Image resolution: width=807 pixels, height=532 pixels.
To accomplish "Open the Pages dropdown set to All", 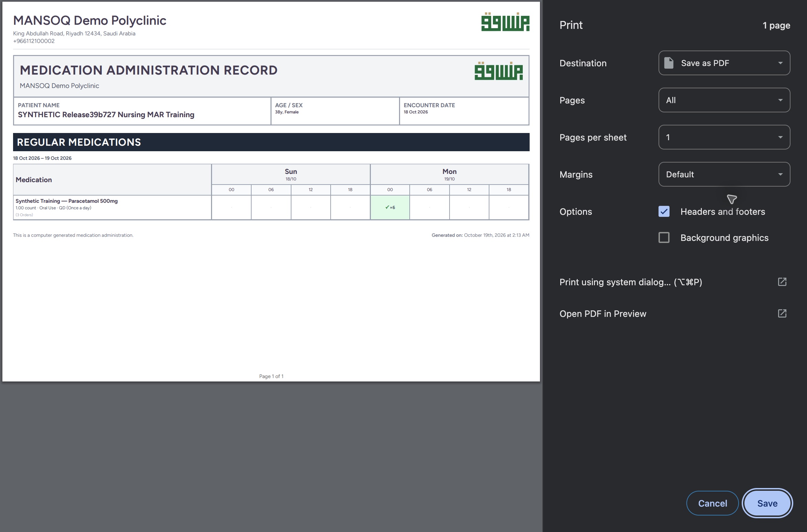I will [724, 100].
